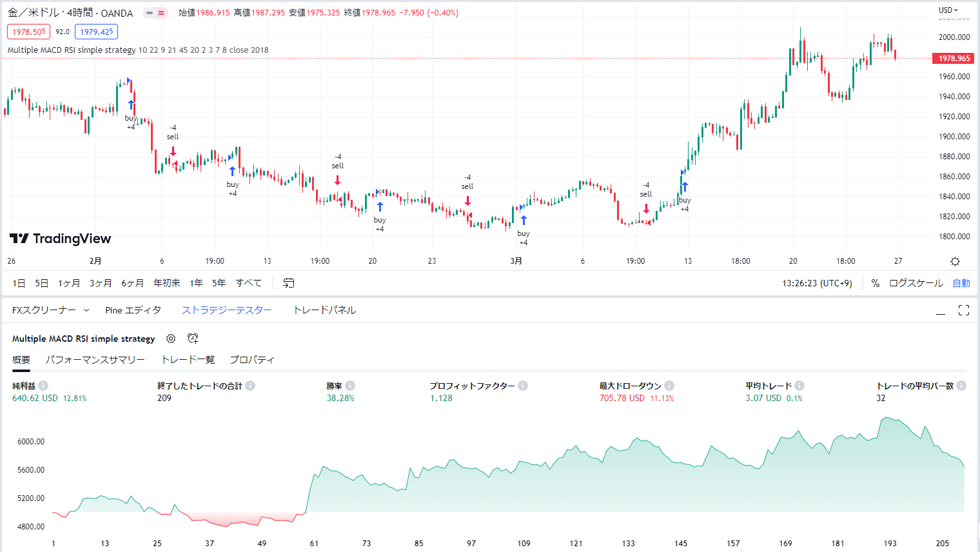
Task: Set range to 1日
Action: pyautogui.click(x=19, y=283)
